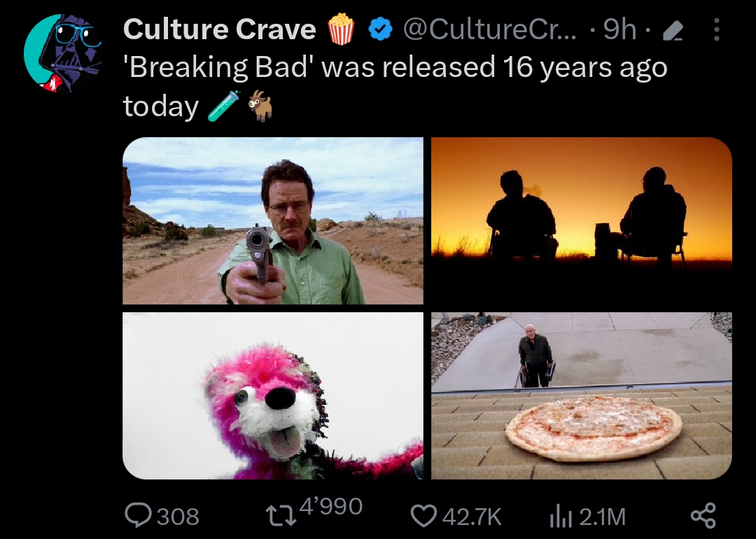The height and width of the screenshot is (539, 756).
Task: Open the pizza on roof image
Action: click(581, 395)
